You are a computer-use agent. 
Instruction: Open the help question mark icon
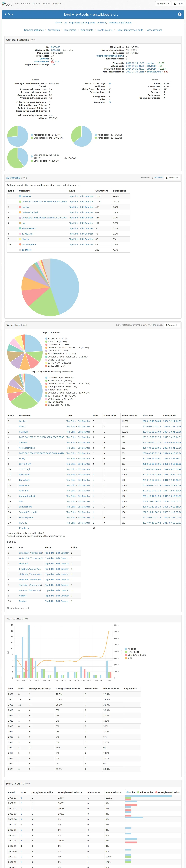180,14
